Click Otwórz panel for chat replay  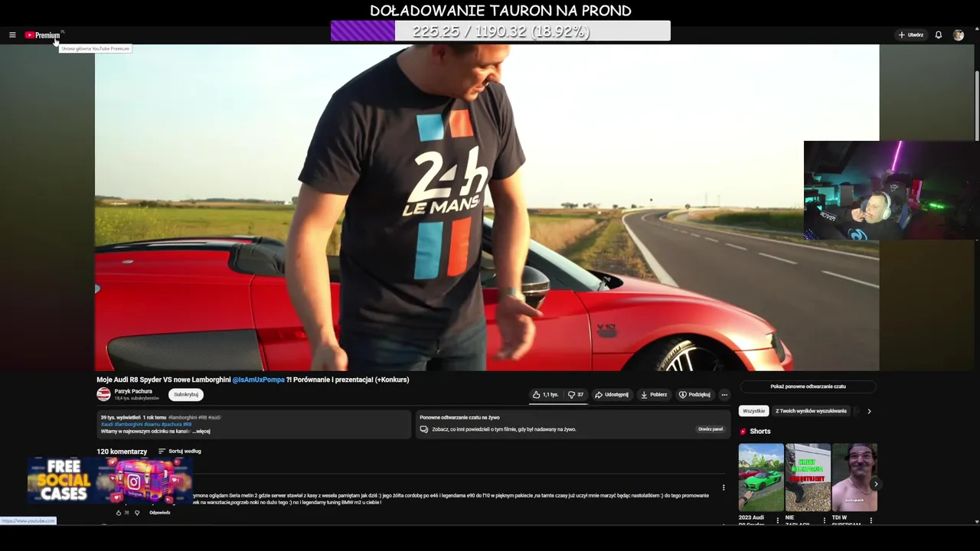click(710, 429)
